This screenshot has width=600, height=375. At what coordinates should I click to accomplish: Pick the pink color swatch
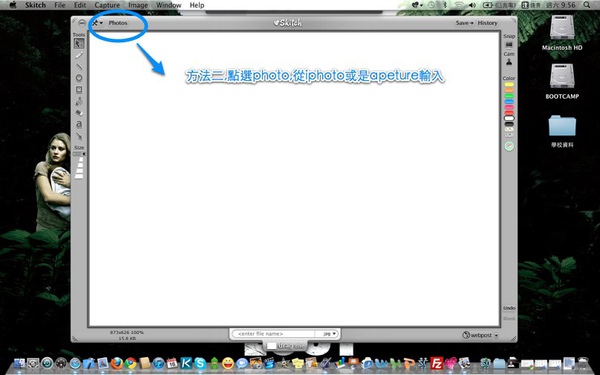tap(509, 108)
